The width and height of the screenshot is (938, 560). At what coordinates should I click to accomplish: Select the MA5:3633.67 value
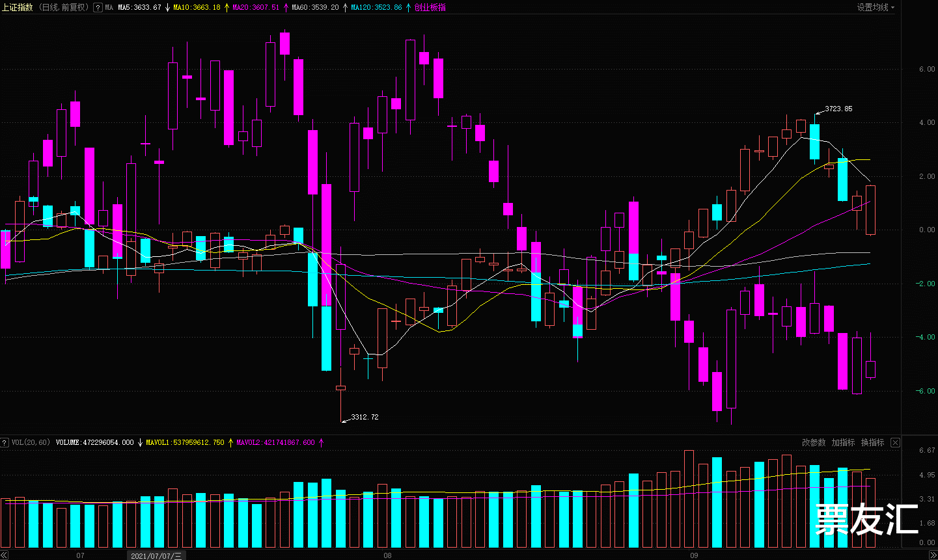coord(139,8)
